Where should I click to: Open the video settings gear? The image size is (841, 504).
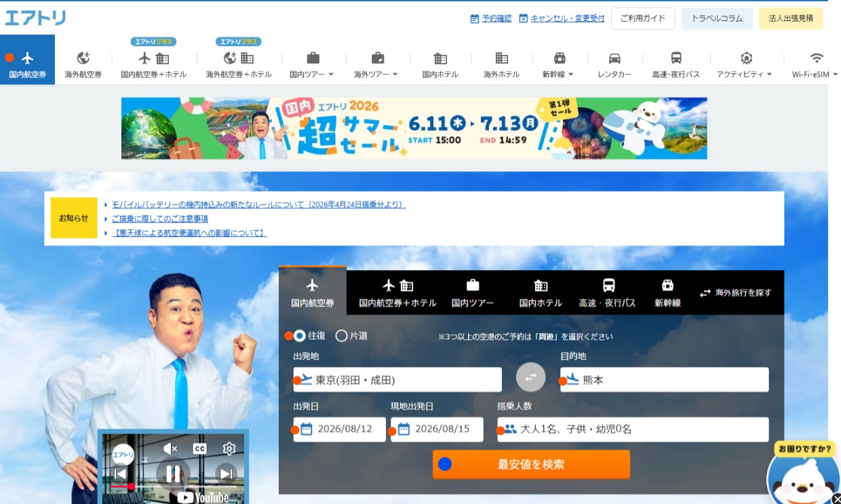(229, 448)
